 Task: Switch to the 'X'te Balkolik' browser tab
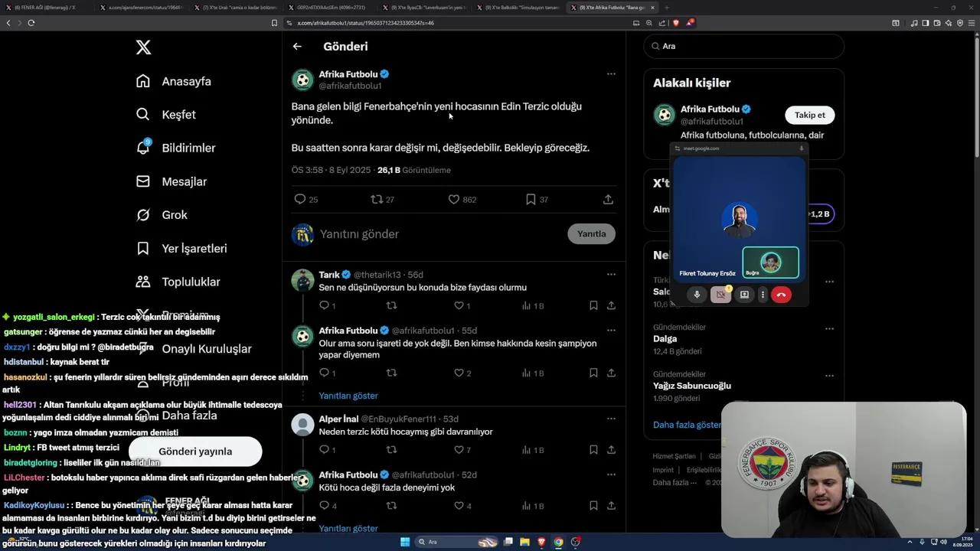click(521, 8)
